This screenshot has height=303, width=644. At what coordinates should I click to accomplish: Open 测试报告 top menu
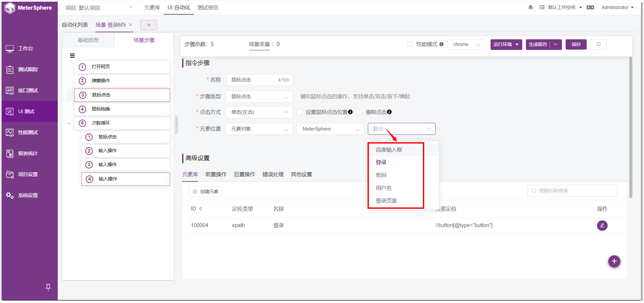(x=208, y=8)
